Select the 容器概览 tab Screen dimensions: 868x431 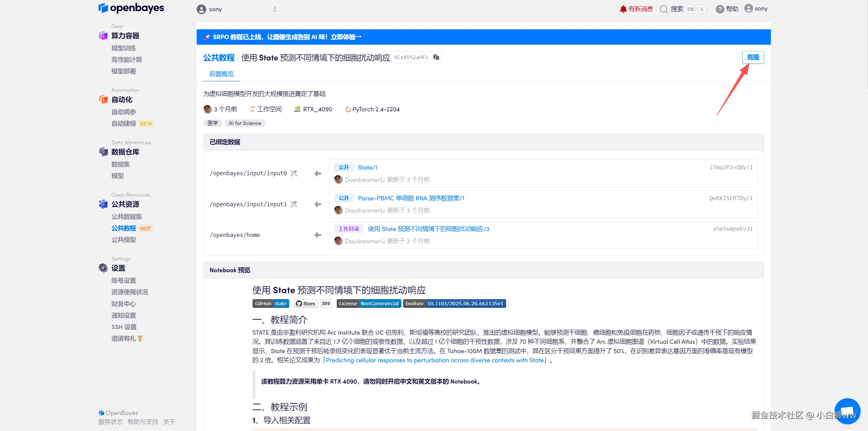tap(221, 74)
